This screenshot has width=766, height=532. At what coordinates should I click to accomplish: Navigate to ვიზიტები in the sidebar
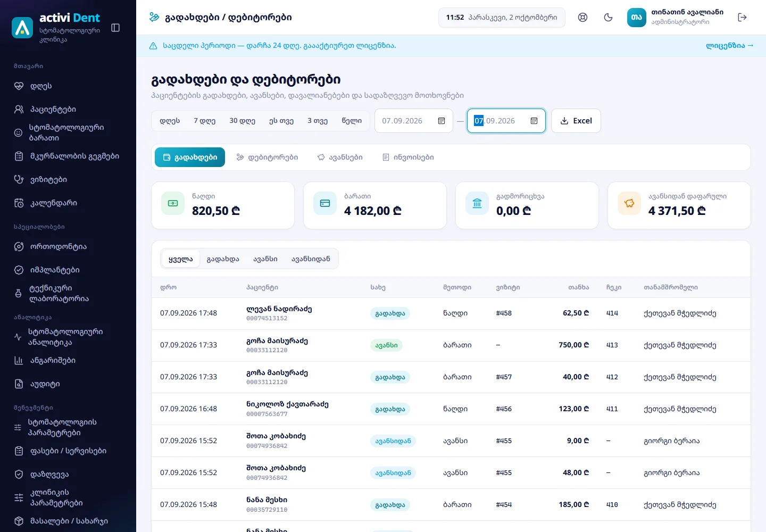tap(68, 179)
